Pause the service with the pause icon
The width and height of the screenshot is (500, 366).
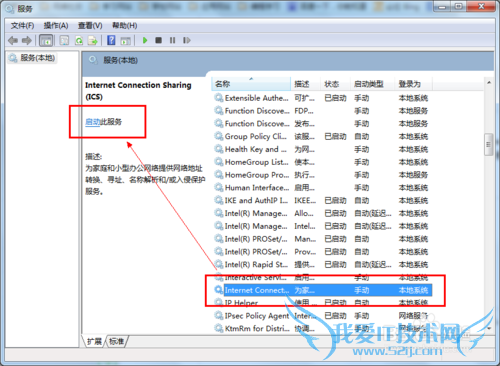coord(172,40)
